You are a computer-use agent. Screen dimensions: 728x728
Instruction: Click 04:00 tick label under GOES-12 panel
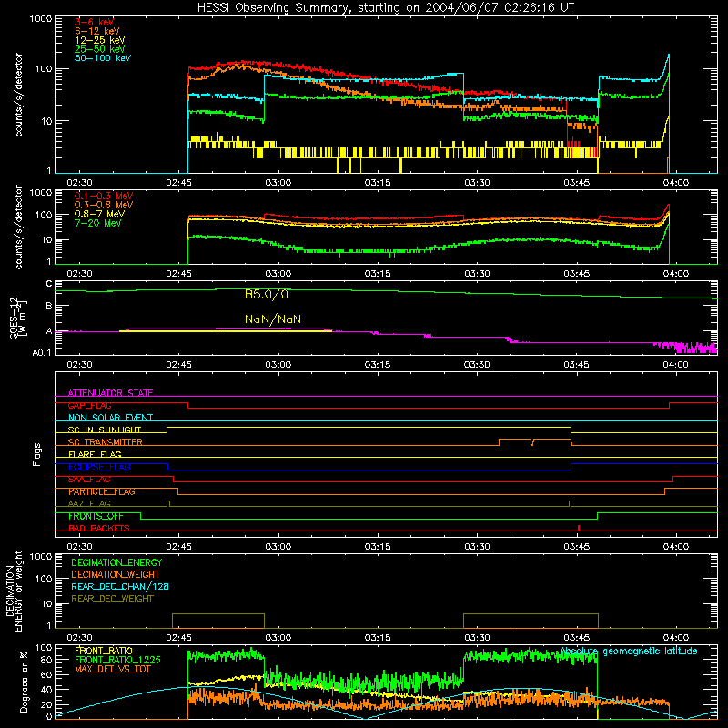tap(675, 365)
